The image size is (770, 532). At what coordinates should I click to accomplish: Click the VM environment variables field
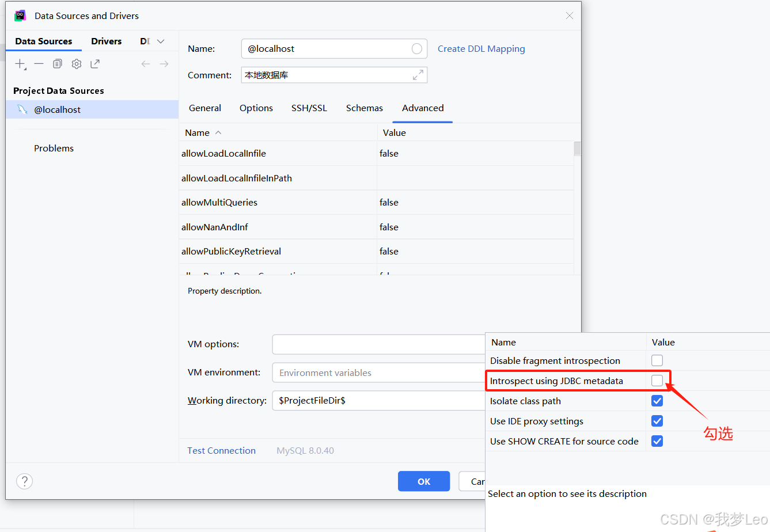[379, 373]
